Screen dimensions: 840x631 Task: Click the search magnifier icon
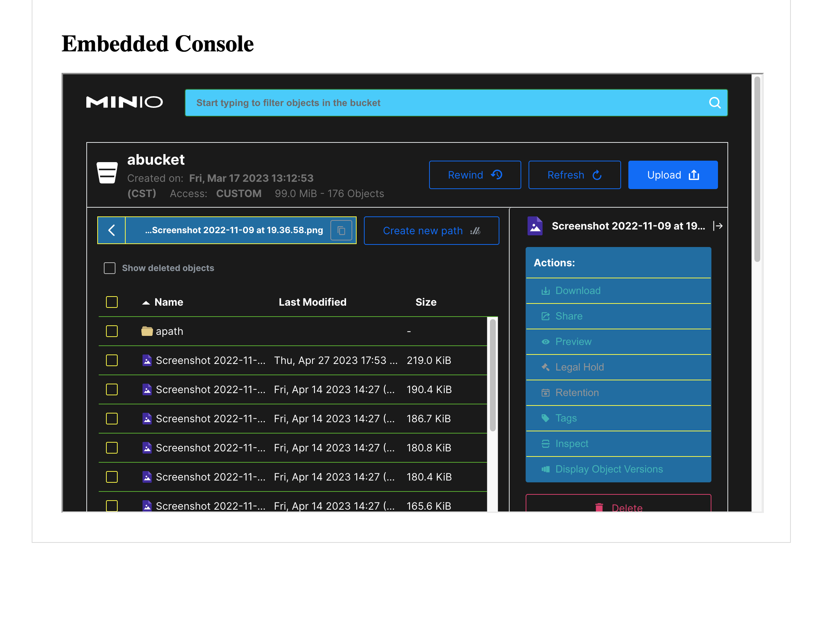pos(715,103)
